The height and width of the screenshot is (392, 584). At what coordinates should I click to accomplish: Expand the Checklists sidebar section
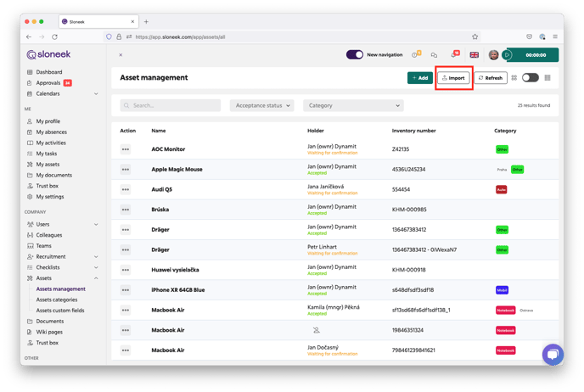[x=96, y=267]
